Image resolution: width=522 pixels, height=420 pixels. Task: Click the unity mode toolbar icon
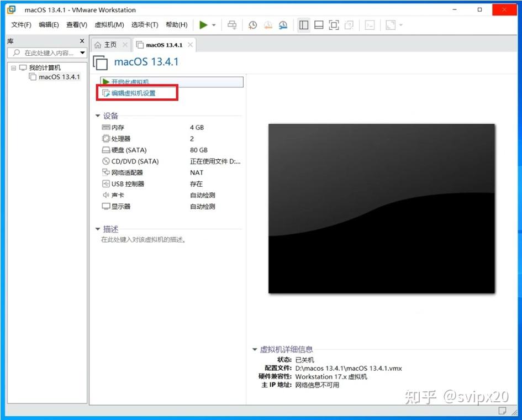tap(349, 25)
